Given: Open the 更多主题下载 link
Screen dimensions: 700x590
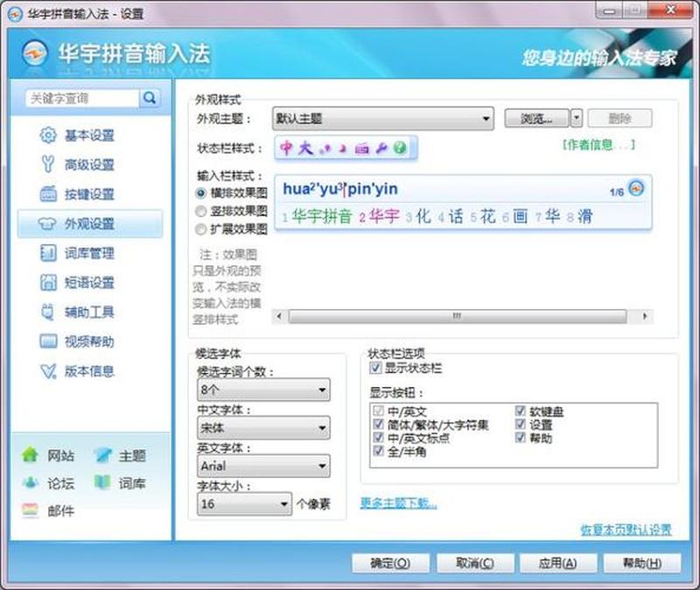Looking at the screenshot, I should pos(398,503).
